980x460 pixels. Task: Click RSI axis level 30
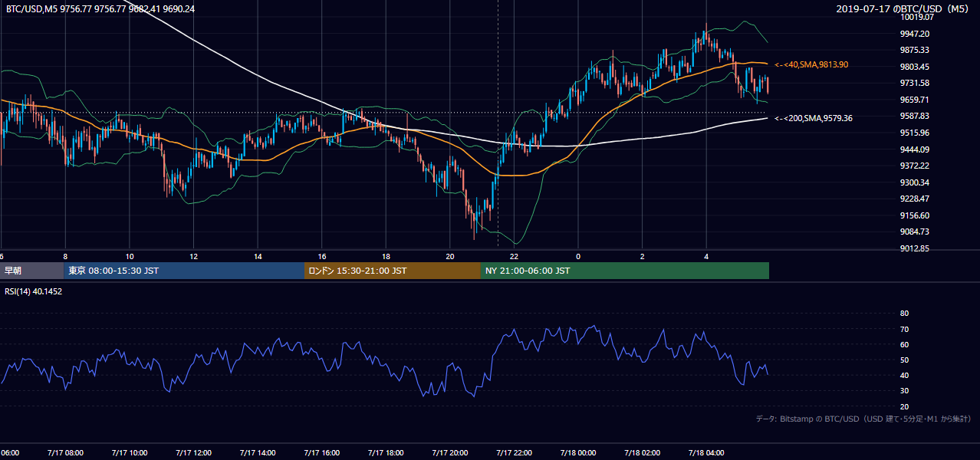point(904,391)
